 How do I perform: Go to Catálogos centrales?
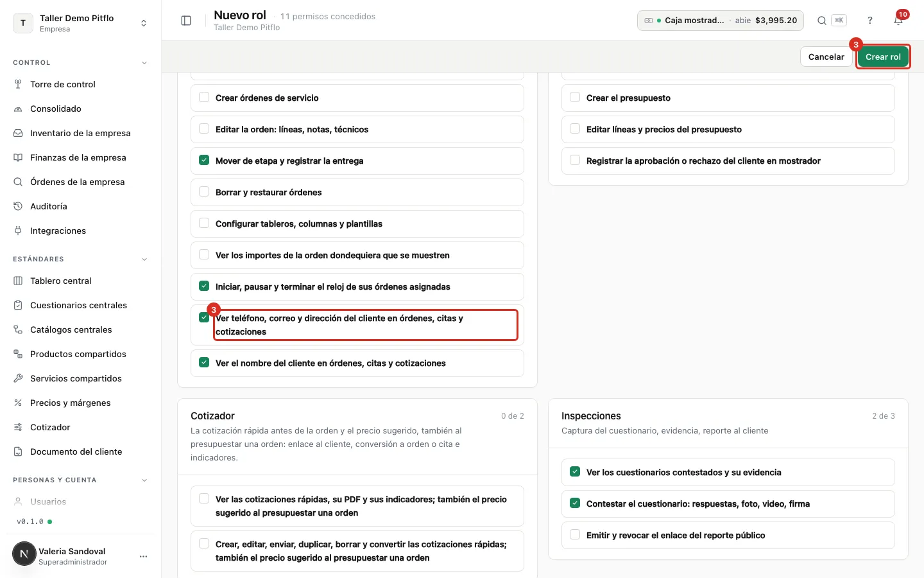point(80,329)
